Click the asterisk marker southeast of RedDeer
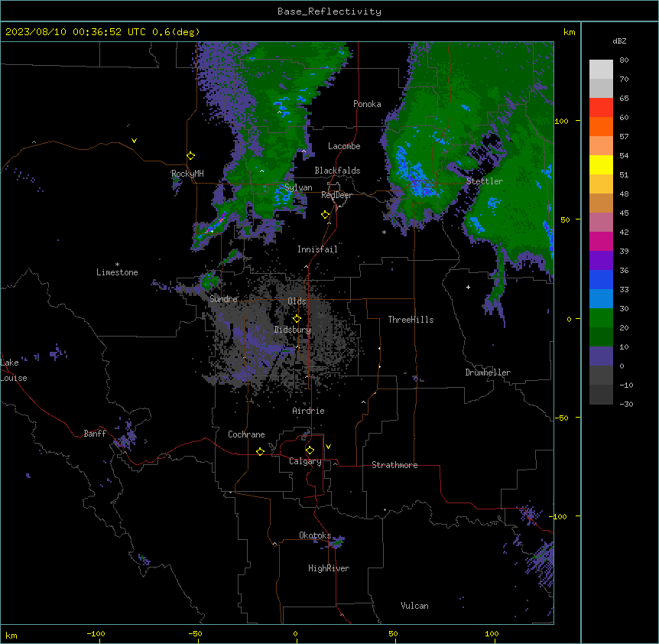The height and width of the screenshot is (644, 659). (x=384, y=232)
